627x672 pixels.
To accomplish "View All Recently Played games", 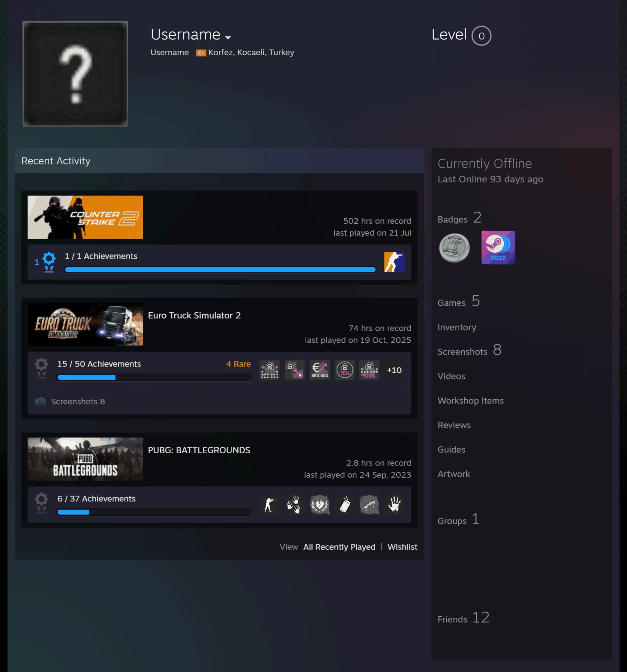I will [339, 547].
